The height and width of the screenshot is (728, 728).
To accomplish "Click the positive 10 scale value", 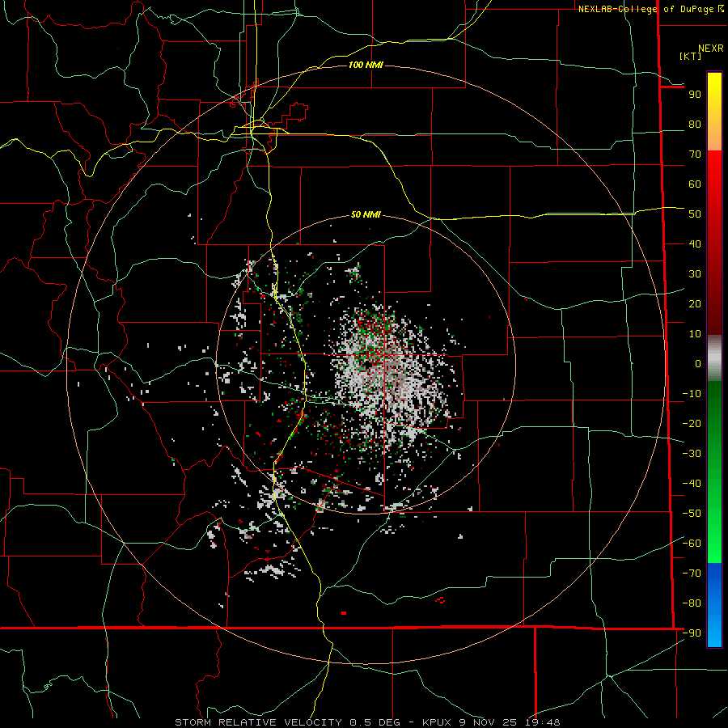I will (695, 334).
